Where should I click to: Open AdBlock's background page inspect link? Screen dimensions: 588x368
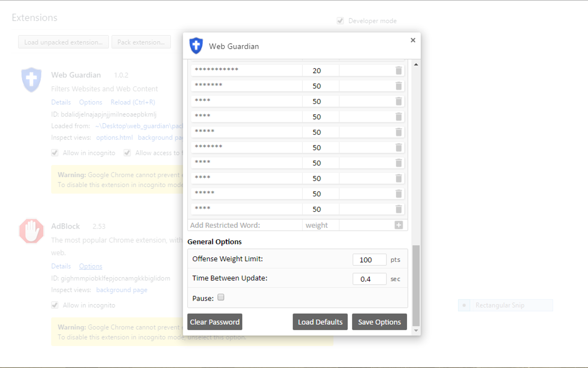tap(122, 290)
